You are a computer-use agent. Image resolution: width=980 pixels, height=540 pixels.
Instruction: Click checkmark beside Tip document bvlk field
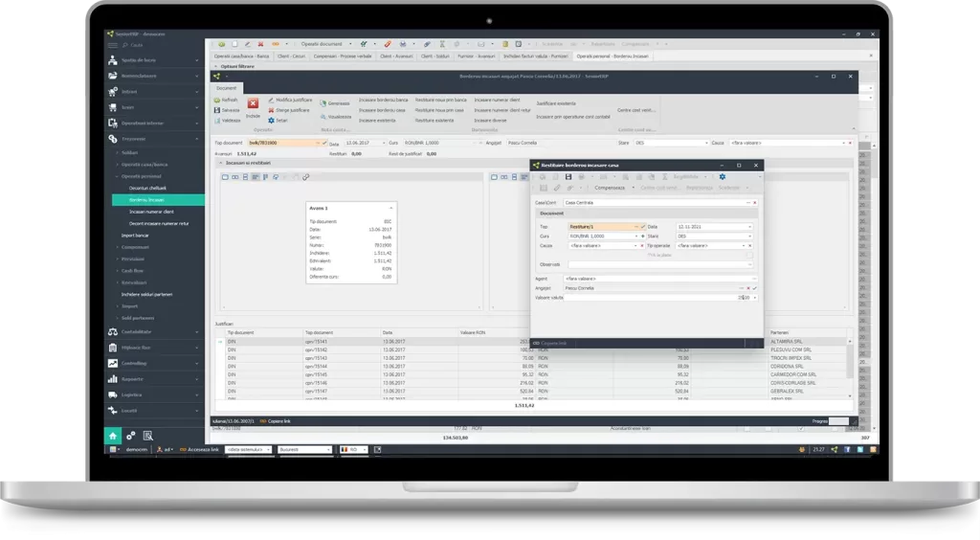[x=324, y=143]
